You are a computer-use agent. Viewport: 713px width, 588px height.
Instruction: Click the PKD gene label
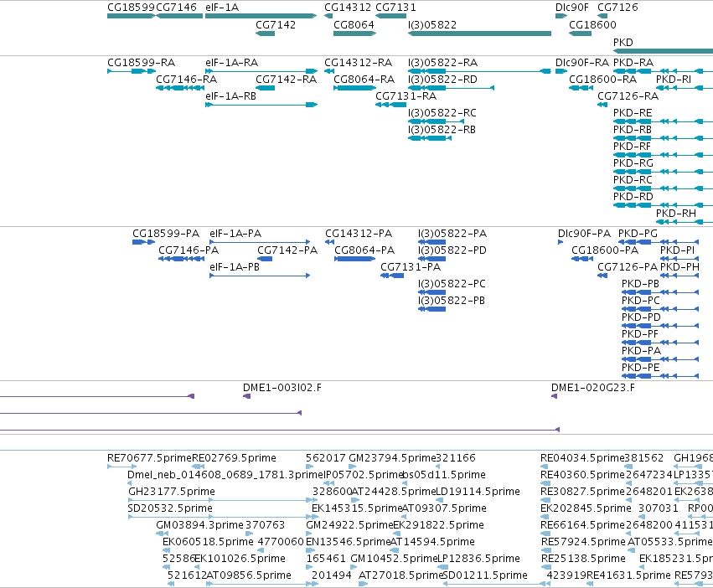[x=623, y=42]
